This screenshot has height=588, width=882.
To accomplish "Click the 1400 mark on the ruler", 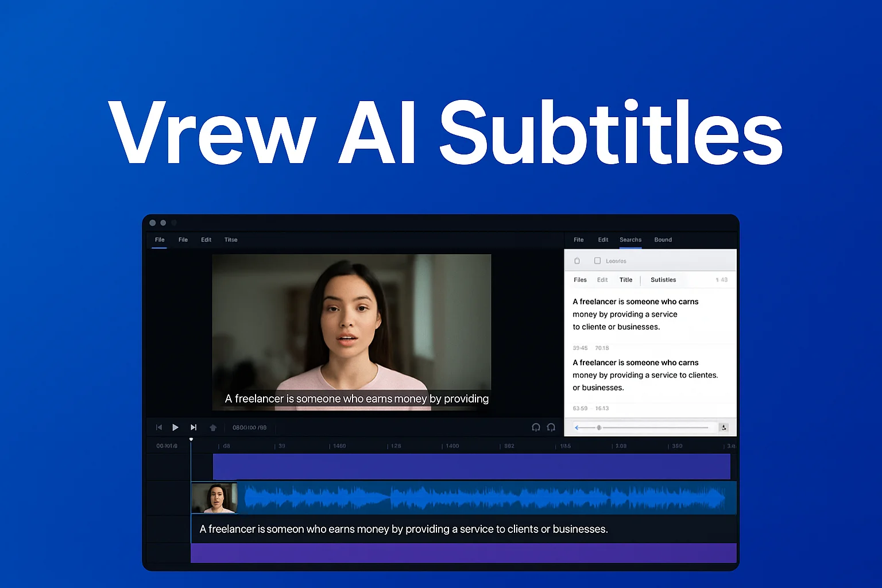I will tap(452, 446).
